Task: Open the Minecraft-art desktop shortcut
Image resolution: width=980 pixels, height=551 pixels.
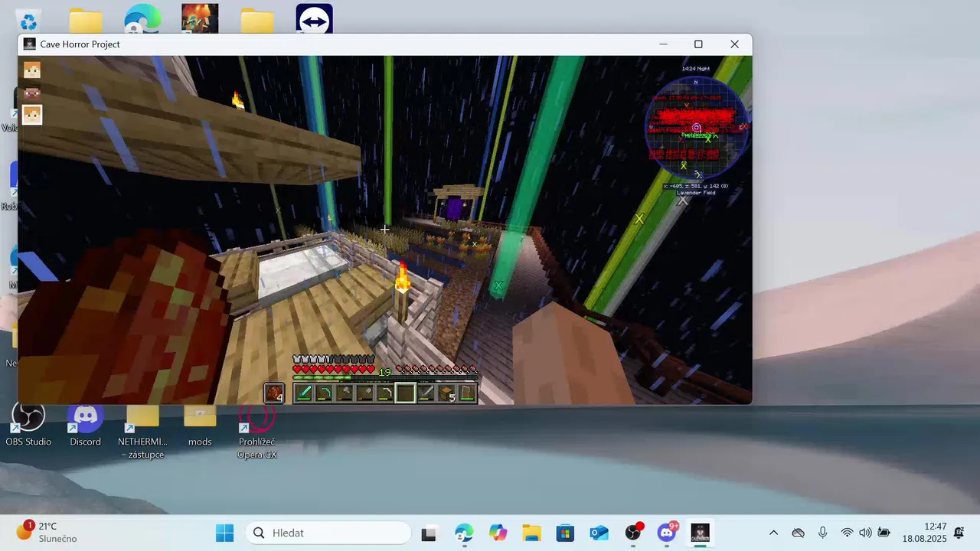Action: point(200,19)
